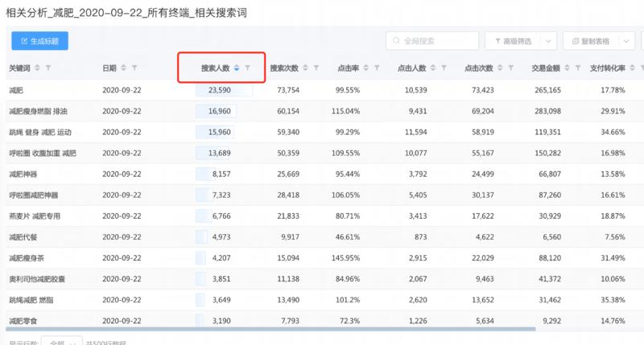This screenshot has width=644, height=345.
Task: Open the 交易金额 column filter icon
Action: [x=578, y=68]
